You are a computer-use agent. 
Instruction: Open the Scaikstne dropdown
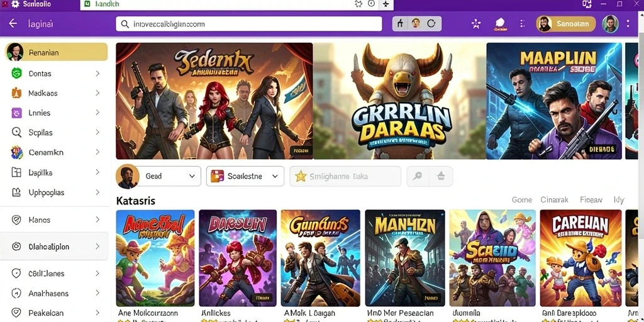tap(245, 176)
